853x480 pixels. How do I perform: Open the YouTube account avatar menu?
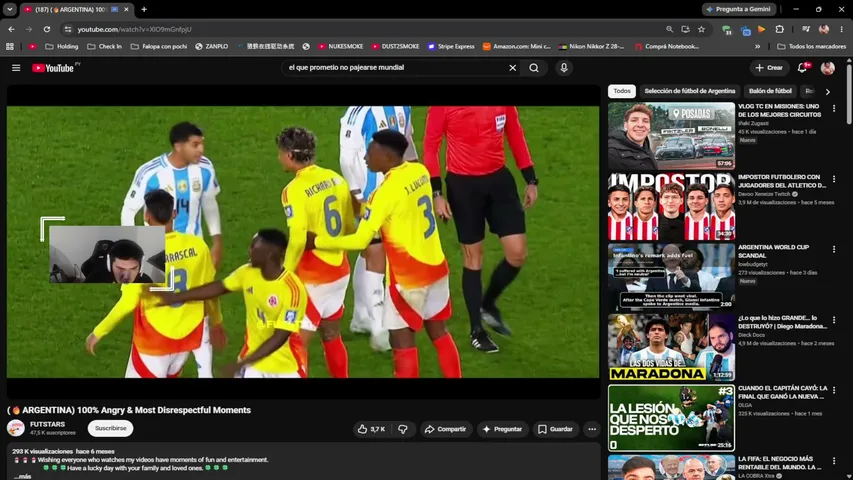click(828, 68)
